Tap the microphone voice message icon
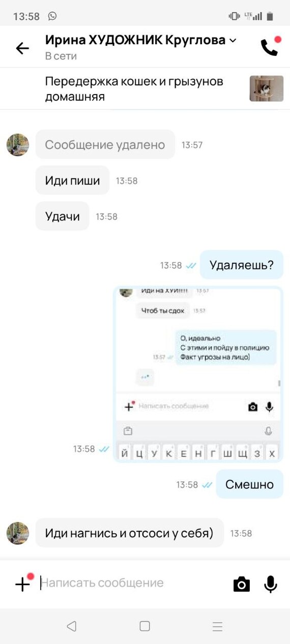Viewport: 290px width, 644px height. coord(271,584)
